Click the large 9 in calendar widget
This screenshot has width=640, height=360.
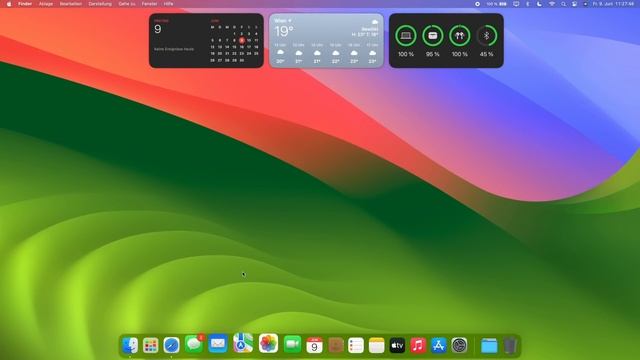[x=158, y=29]
